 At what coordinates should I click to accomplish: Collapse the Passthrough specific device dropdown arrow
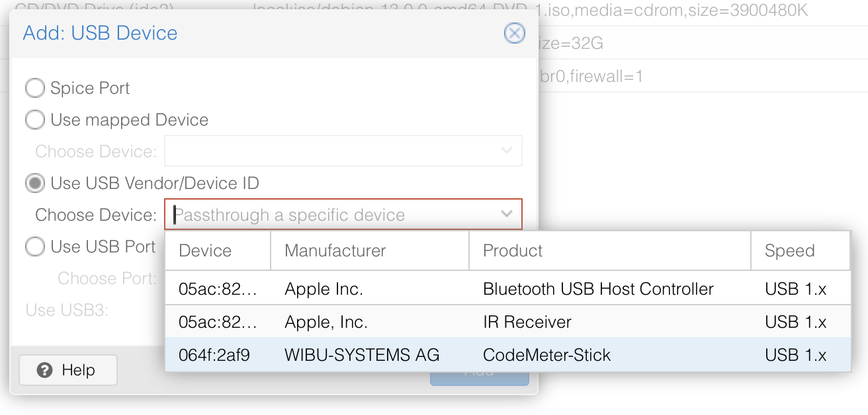pos(507,215)
